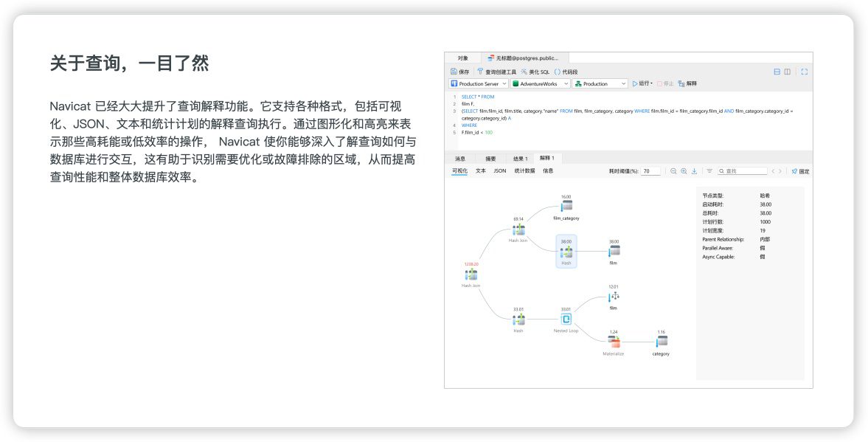Select the Nested Loop node icon
The image size is (868, 442).
point(566,320)
